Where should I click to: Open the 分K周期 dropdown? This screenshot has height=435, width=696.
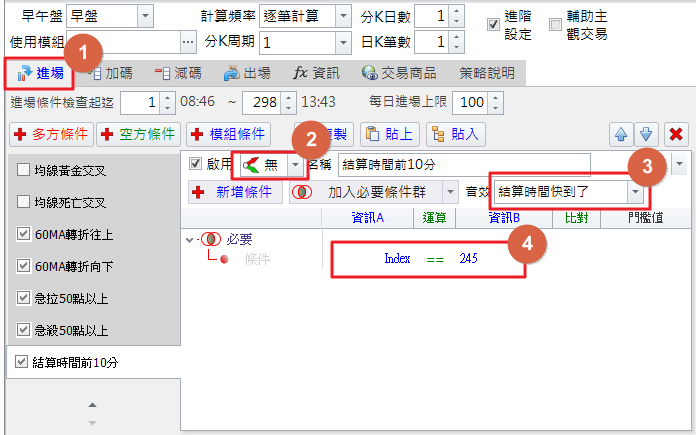(x=343, y=43)
